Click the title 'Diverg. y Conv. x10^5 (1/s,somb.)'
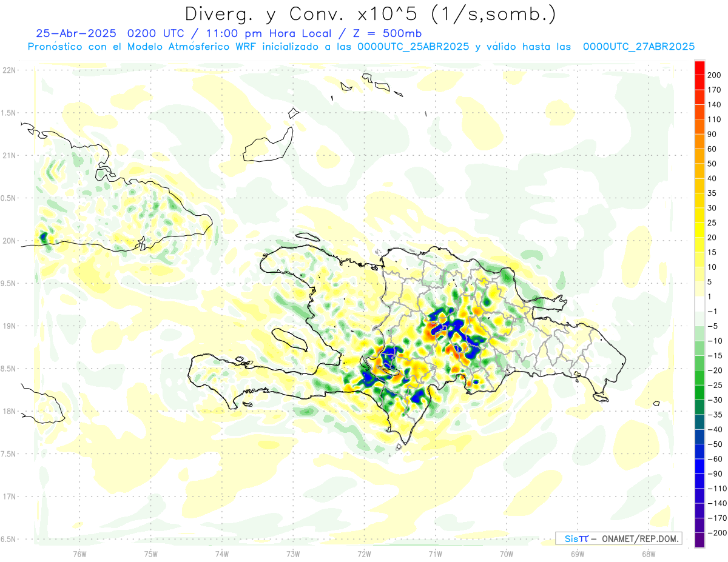This screenshot has height=562, width=728. click(x=370, y=14)
